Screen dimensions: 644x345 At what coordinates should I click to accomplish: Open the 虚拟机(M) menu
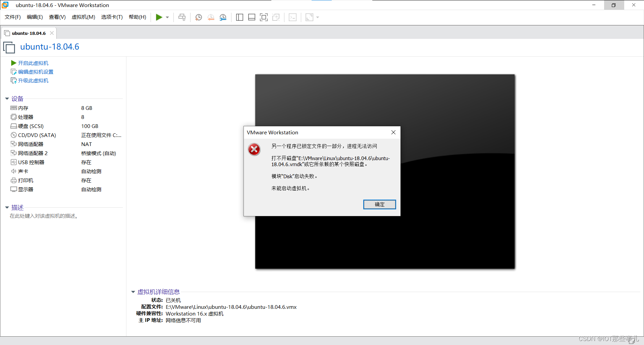coord(84,17)
